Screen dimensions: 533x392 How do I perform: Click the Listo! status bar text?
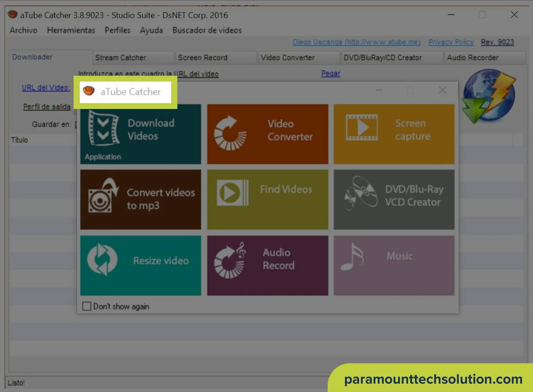[16, 383]
